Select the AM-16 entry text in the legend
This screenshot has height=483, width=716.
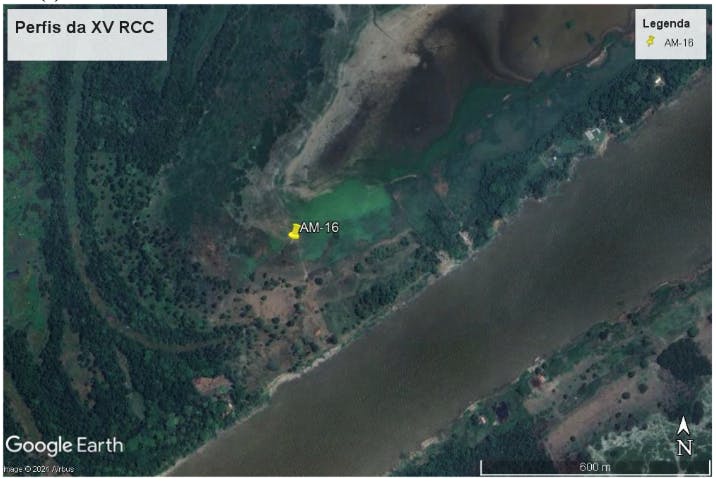(x=679, y=43)
